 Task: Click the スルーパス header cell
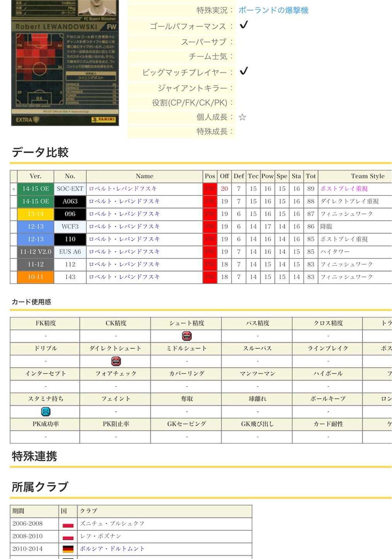coord(257,349)
